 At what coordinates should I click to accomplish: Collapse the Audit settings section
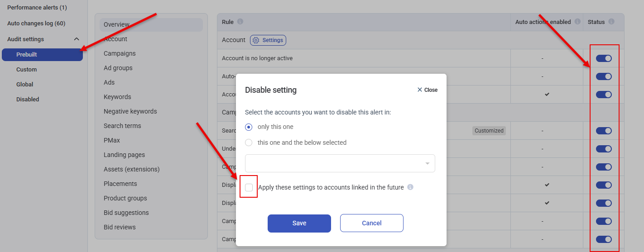77,39
